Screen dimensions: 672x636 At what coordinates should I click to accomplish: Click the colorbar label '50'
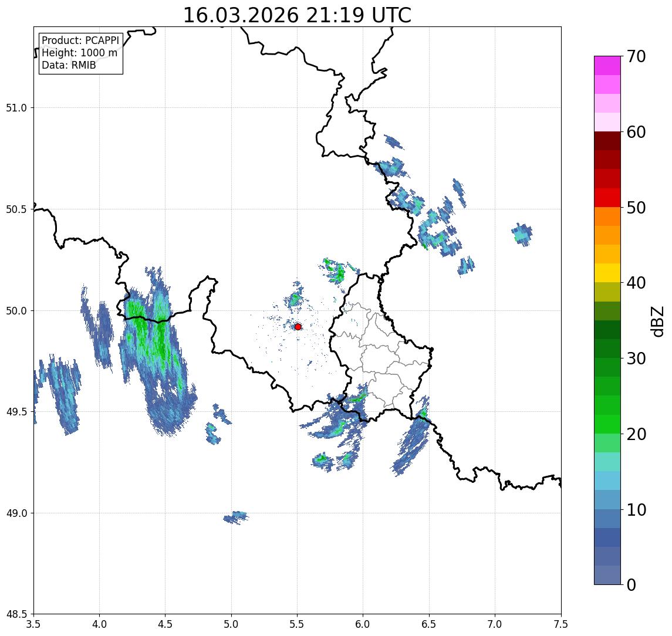[x=636, y=208]
